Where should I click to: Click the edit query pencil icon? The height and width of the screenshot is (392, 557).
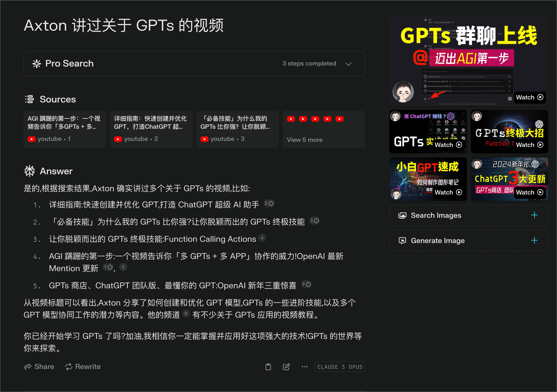(286, 367)
